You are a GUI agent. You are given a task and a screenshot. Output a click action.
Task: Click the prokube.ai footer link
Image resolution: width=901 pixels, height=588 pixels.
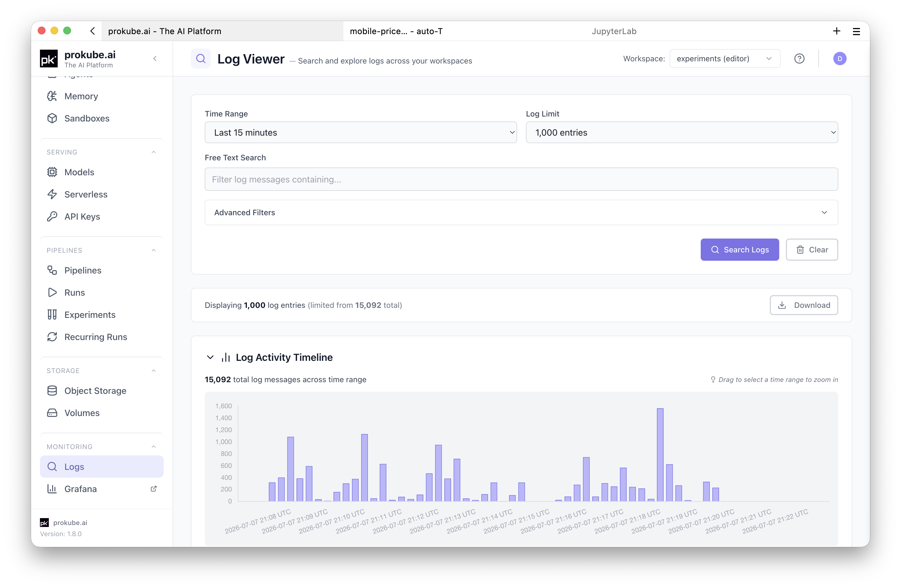click(70, 523)
